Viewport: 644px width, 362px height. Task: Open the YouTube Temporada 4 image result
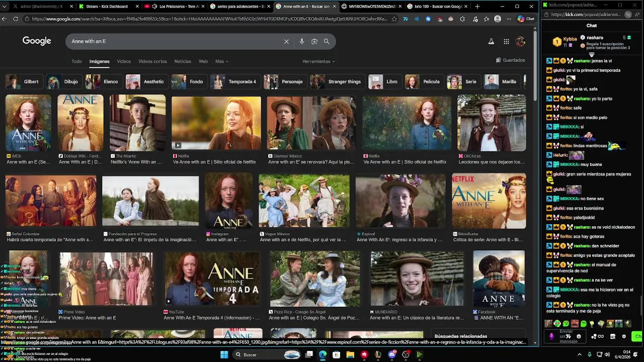pyautogui.click(x=212, y=278)
